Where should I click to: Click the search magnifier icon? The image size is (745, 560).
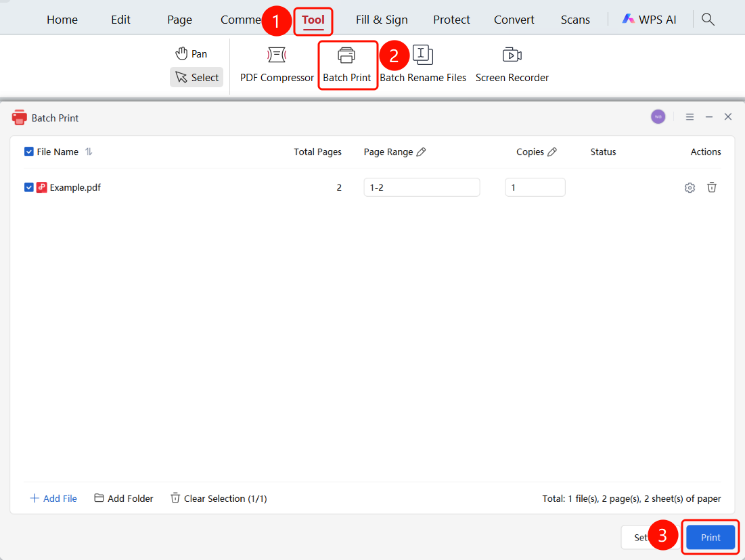click(x=708, y=20)
